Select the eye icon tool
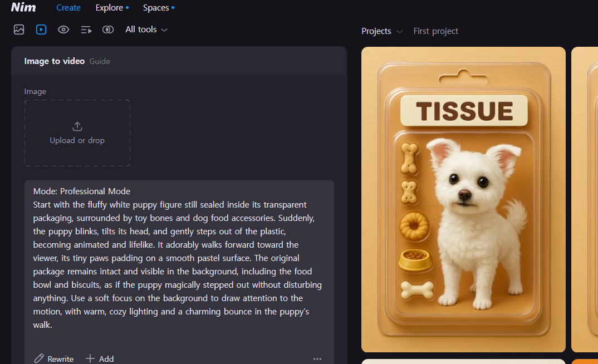The image size is (598, 364). coord(63,29)
